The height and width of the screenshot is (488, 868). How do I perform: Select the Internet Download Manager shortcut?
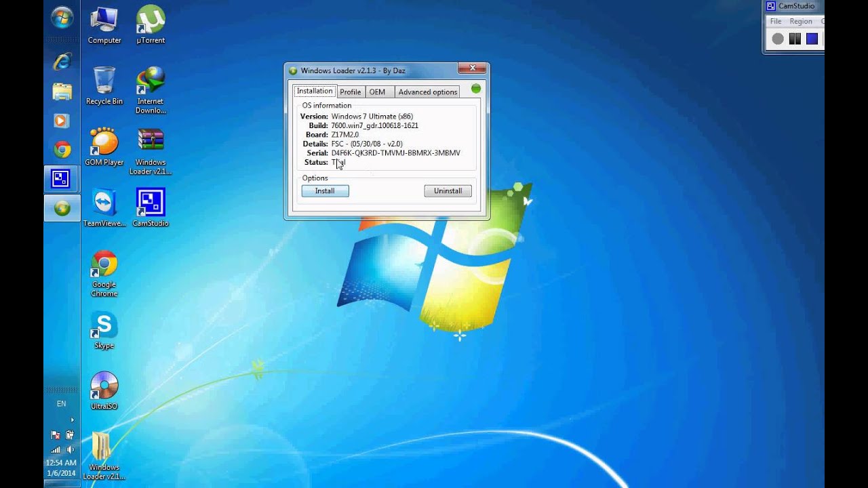tap(151, 90)
